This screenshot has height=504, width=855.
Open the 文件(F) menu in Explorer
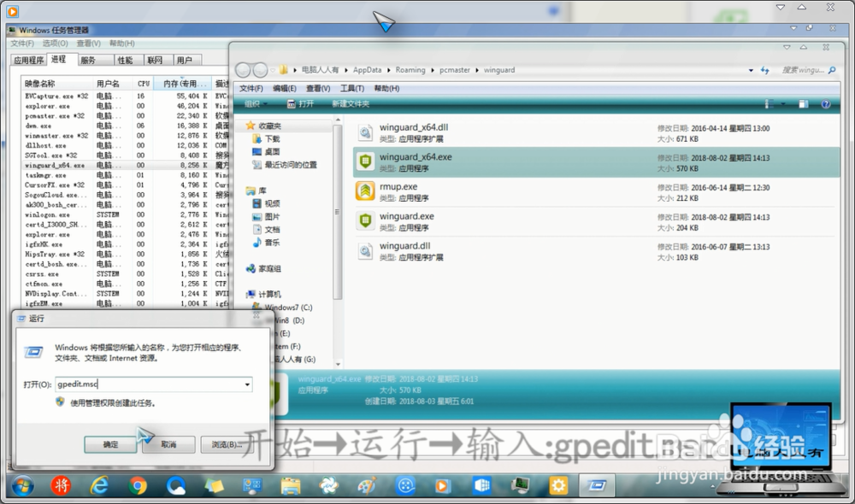251,88
